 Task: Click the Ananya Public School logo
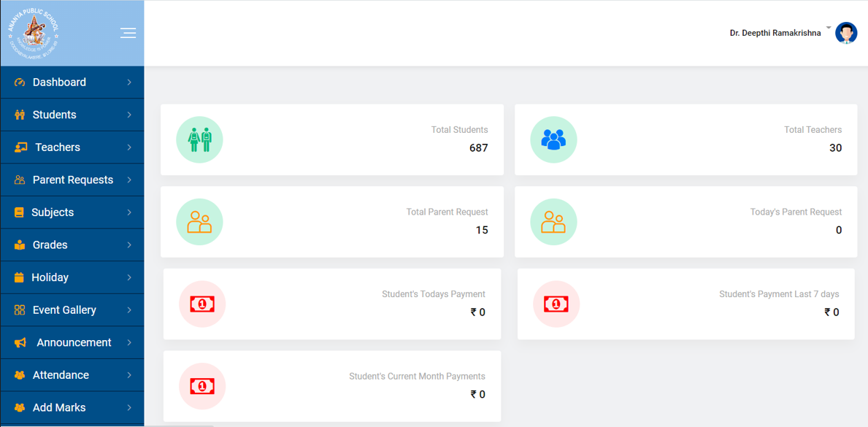coord(34,33)
